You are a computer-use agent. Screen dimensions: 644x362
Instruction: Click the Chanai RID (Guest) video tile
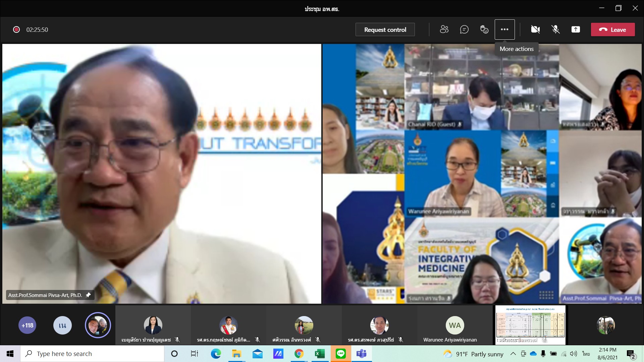(482, 87)
